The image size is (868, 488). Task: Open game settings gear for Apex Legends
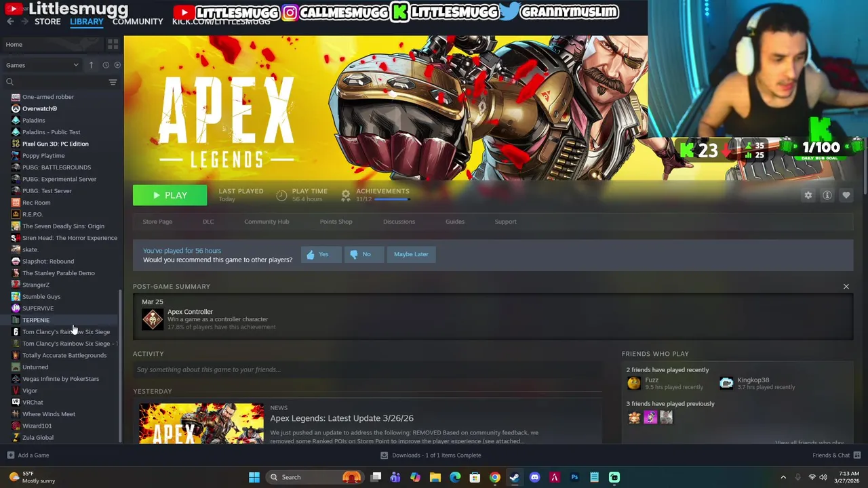808,195
